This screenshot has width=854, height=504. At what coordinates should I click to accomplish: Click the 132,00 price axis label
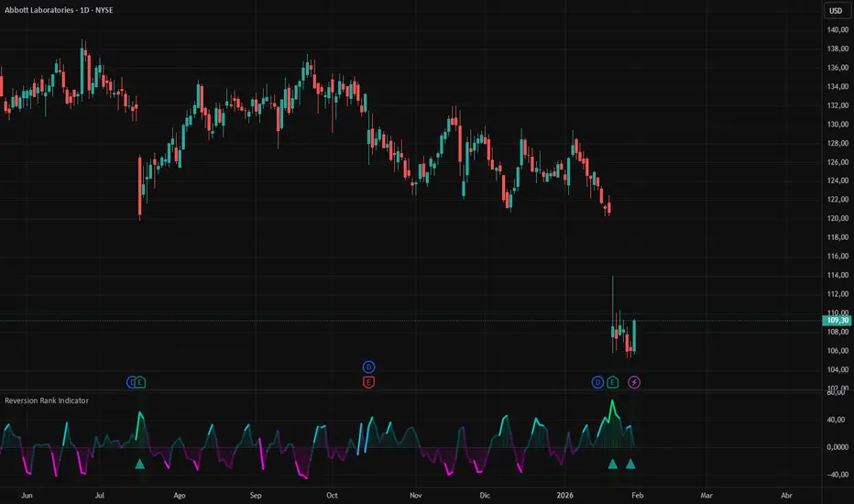(838, 105)
